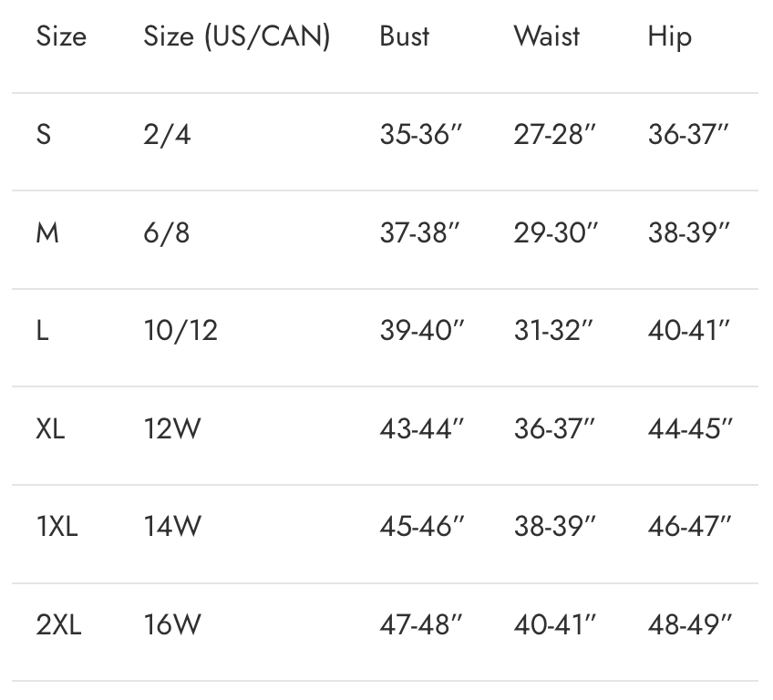Click the 35-36″ bust measurement
This screenshot has width=773, height=700.
point(421,135)
